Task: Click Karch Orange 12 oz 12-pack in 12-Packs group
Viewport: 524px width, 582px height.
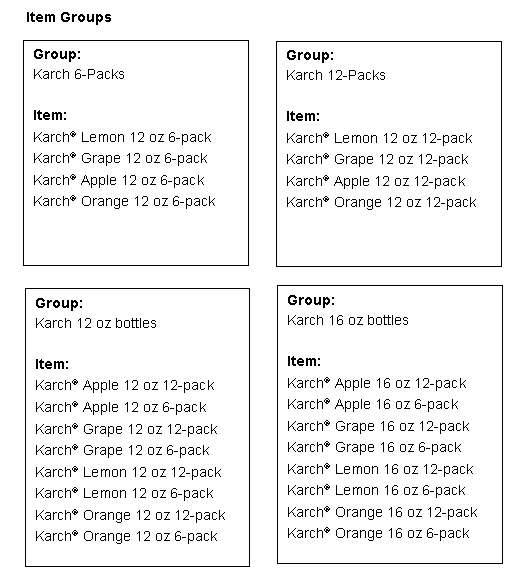Action: [381, 203]
